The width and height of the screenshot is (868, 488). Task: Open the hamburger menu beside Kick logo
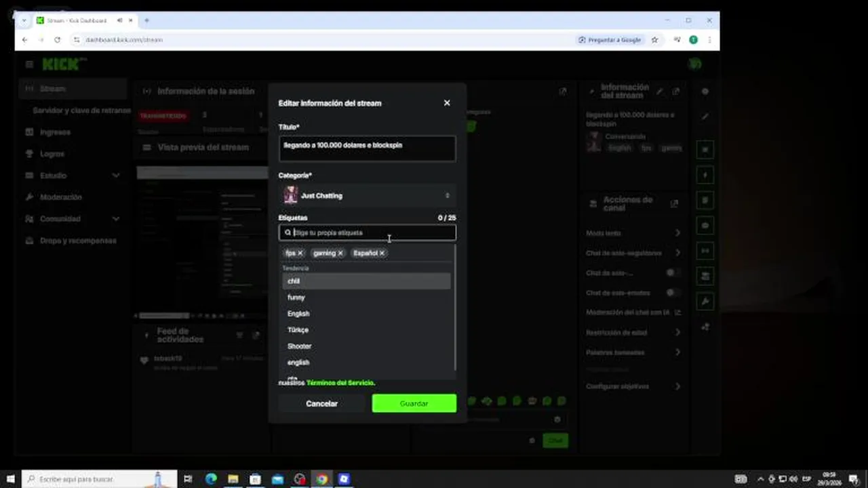pyautogui.click(x=29, y=64)
